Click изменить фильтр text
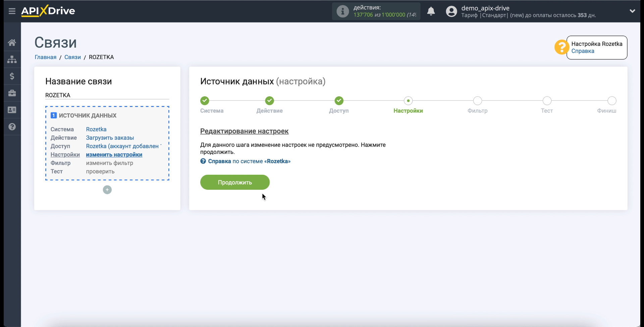The width and height of the screenshot is (644, 327). point(110,163)
